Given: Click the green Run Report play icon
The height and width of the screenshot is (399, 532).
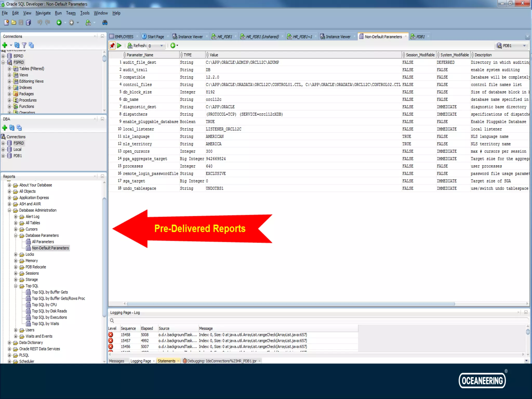Looking at the screenshot, I should click(119, 46).
